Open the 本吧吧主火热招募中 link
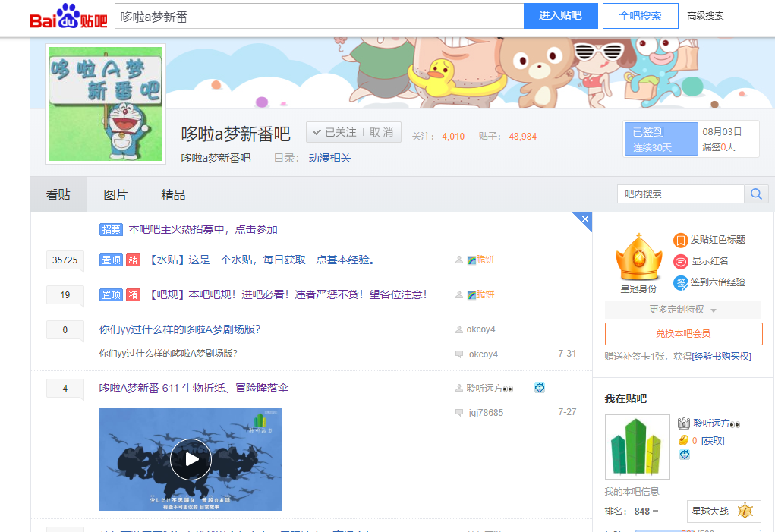 click(x=203, y=229)
